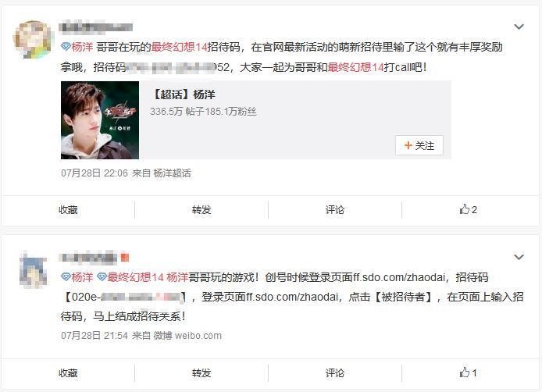This screenshot has height=392, width=542.
Task: Open the 杨洋 super topic card thumbnail
Action: tap(100, 120)
